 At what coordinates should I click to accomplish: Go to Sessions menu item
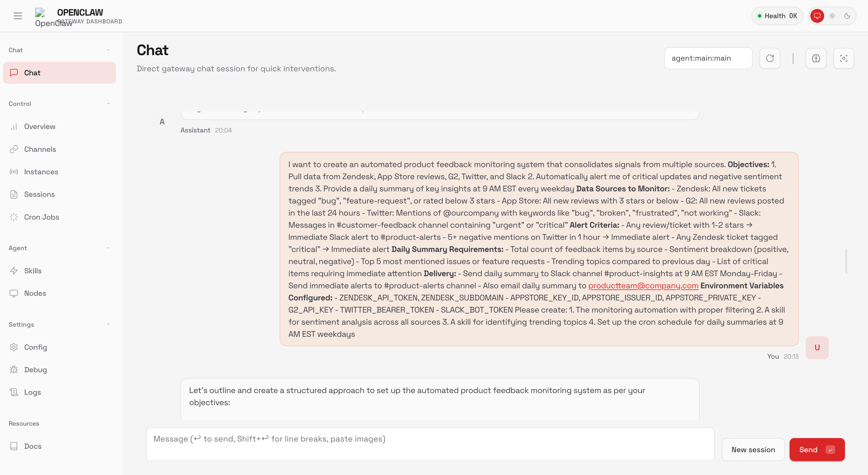[40, 195]
